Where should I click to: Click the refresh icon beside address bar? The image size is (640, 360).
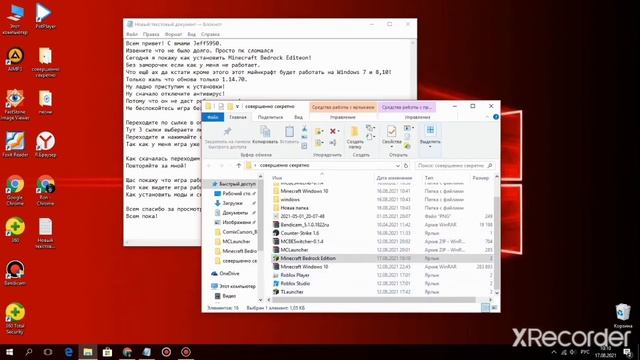coord(406,166)
